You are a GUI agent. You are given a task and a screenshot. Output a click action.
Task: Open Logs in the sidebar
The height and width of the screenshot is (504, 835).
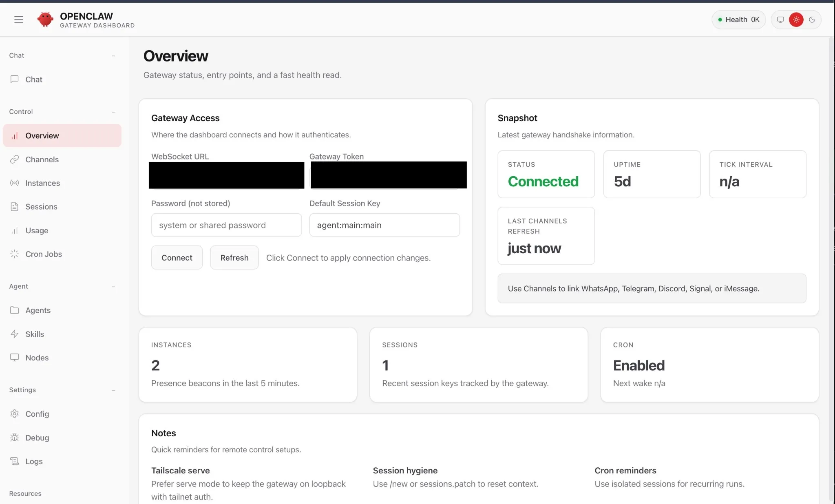[62, 461]
